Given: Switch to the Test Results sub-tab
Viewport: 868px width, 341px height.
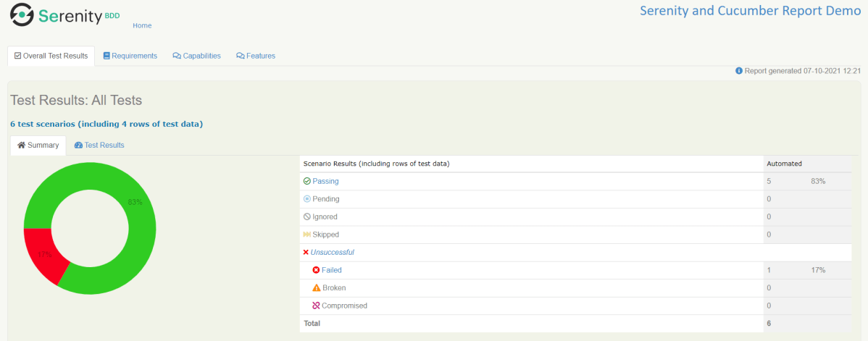Looking at the screenshot, I should point(99,145).
